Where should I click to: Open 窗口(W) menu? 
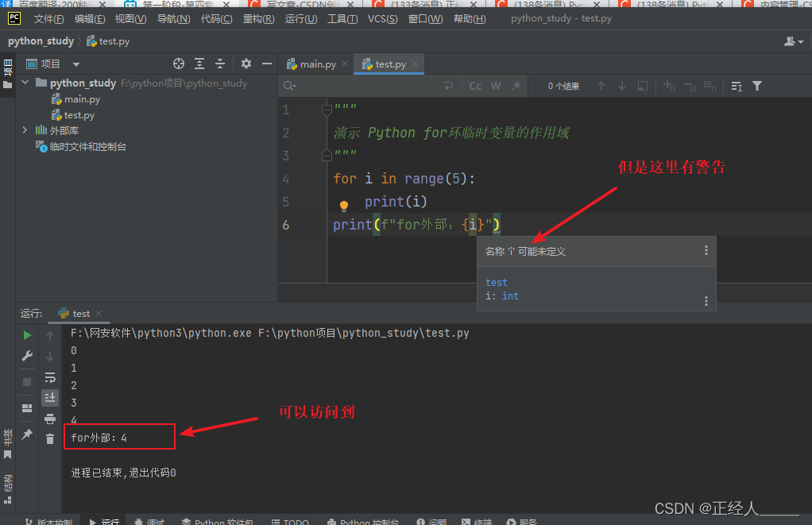click(426, 19)
